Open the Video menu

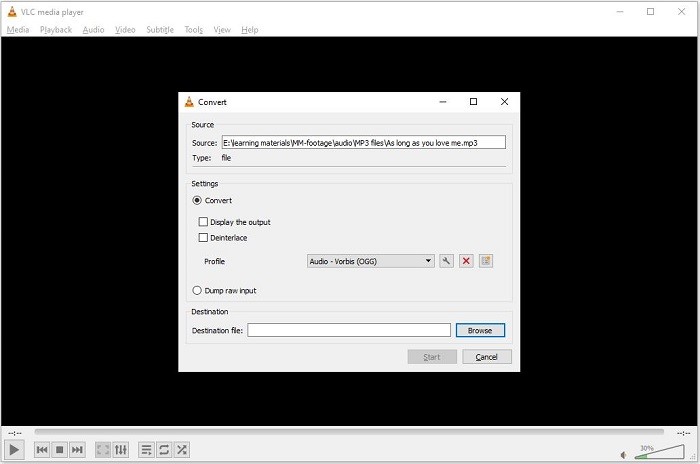[x=125, y=29]
